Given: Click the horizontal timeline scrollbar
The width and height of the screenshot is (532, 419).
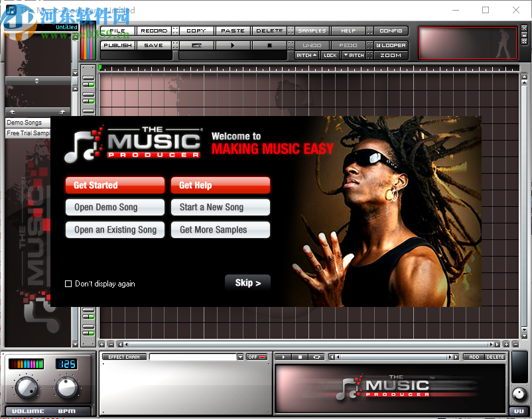Looking at the screenshot, I should coord(299,344).
